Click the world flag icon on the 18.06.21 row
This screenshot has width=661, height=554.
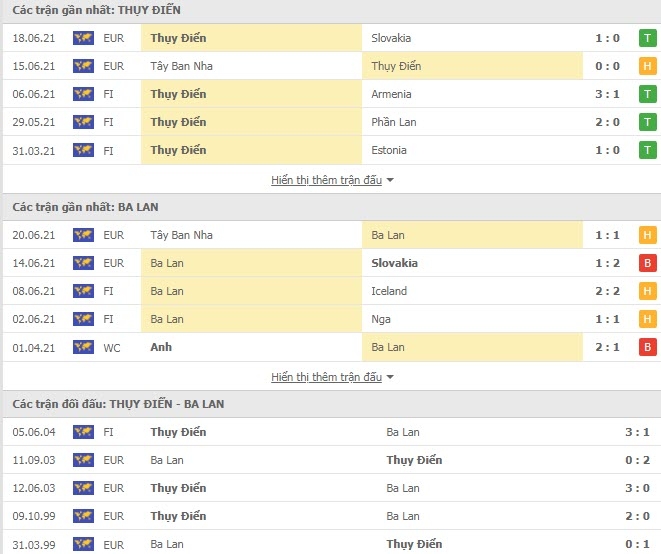[x=83, y=38]
